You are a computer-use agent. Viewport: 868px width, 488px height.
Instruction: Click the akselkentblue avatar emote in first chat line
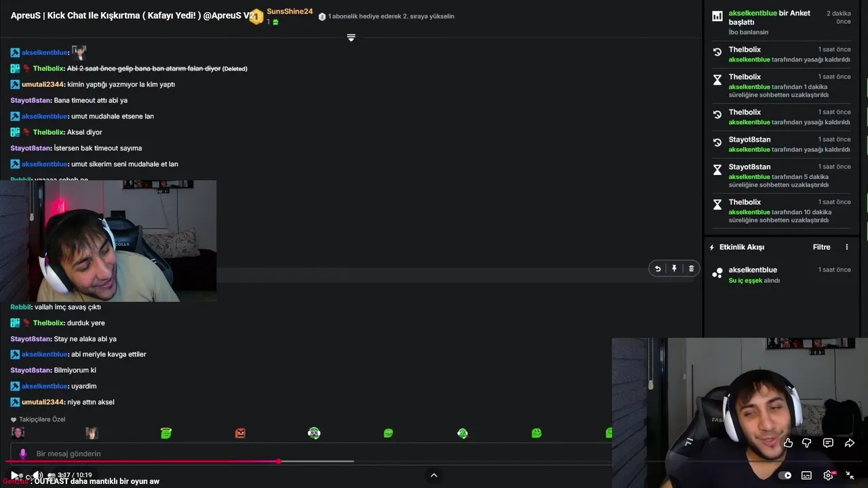pyautogui.click(x=79, y=52)
